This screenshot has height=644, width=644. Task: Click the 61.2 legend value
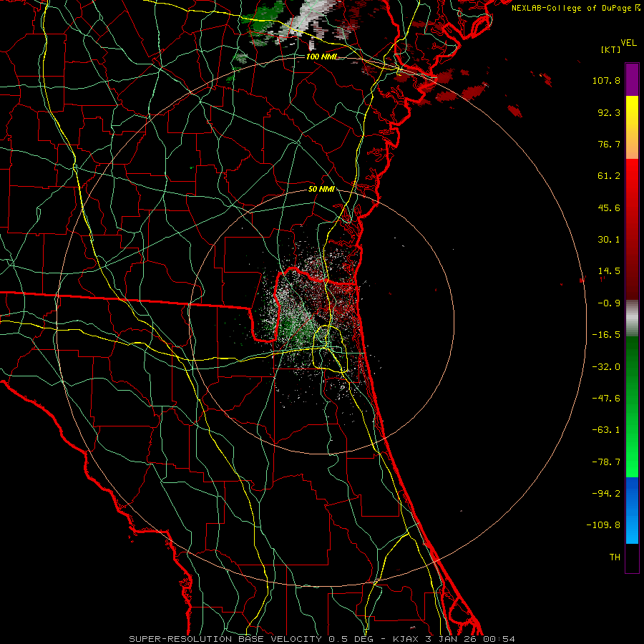coord(609,176)
